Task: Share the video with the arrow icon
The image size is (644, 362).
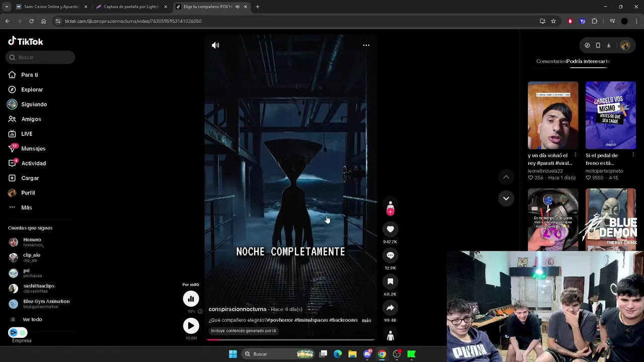Action: pos(390,308)
